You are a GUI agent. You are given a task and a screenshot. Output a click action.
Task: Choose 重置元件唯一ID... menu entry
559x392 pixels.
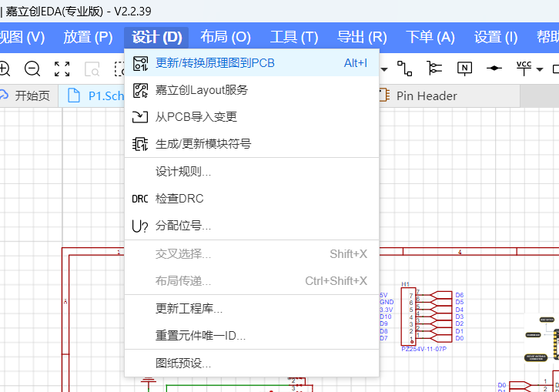pos(252,336)
